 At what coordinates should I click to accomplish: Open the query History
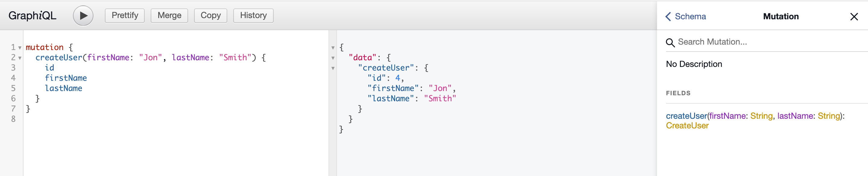coord(253,15)
